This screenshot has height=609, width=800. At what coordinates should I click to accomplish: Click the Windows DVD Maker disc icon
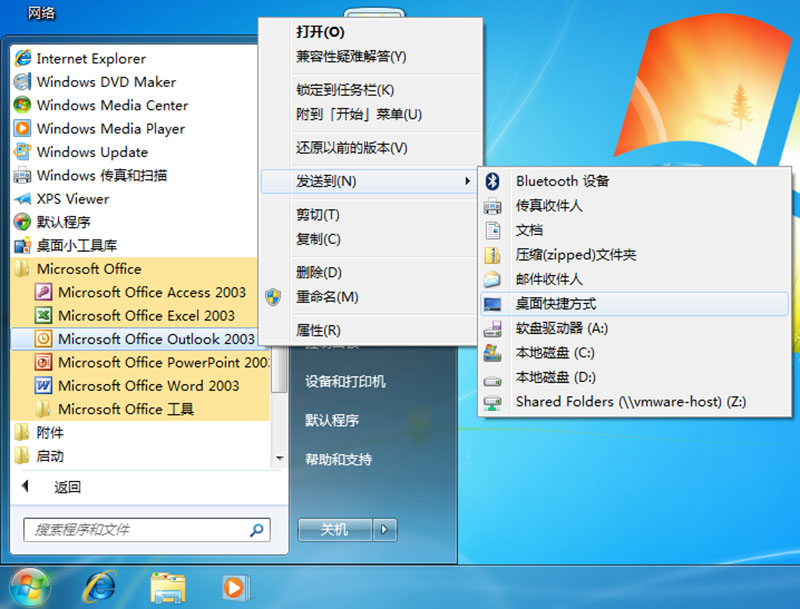click(x=22, y=82)
